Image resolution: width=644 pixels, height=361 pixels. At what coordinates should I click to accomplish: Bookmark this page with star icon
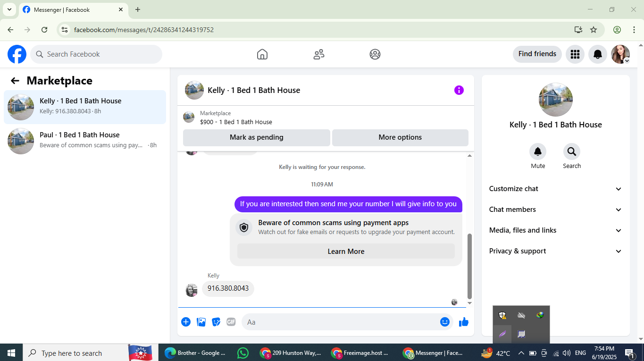pyautogui.click(x=594, y=30)
